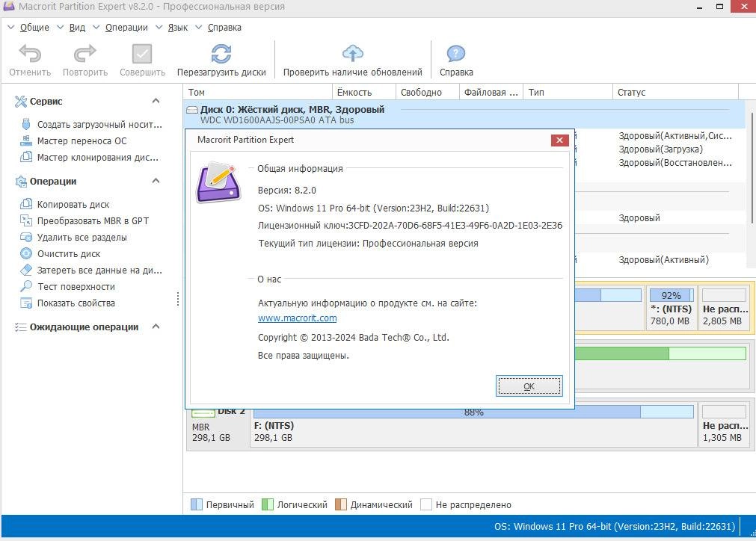Click the Ёмкость column header

click(x=364, y=92)
